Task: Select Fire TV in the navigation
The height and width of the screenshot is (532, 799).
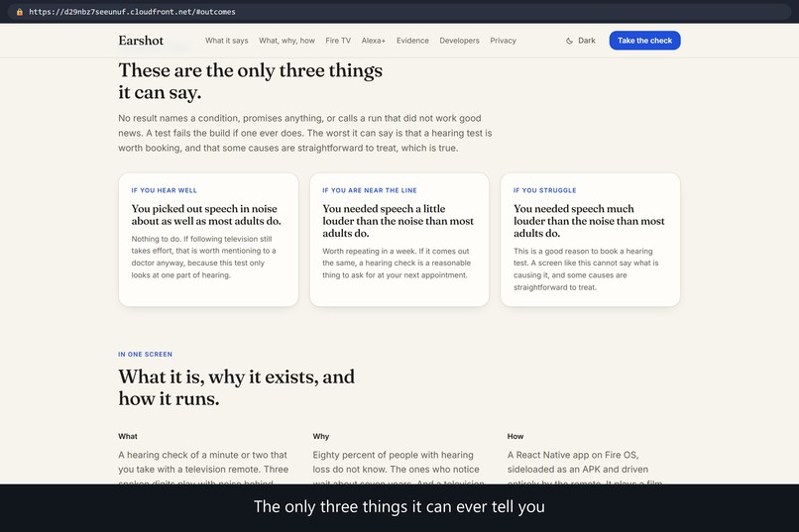Action: (338, 41)
